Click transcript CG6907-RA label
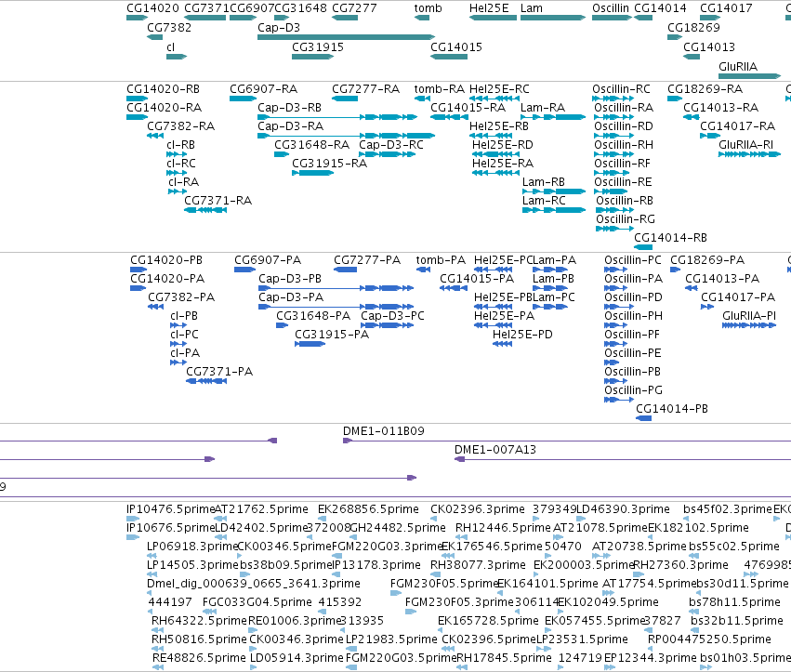 (x=263, y=89)
